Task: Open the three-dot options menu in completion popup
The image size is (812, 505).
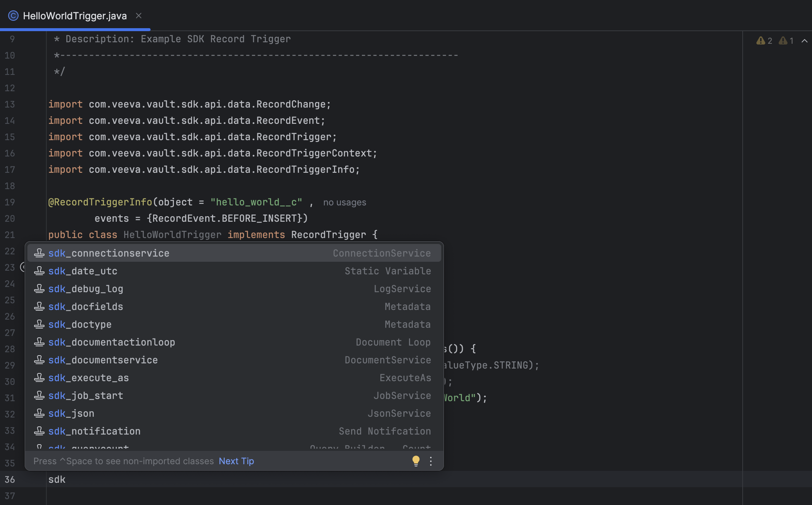Action: [430, 461]
